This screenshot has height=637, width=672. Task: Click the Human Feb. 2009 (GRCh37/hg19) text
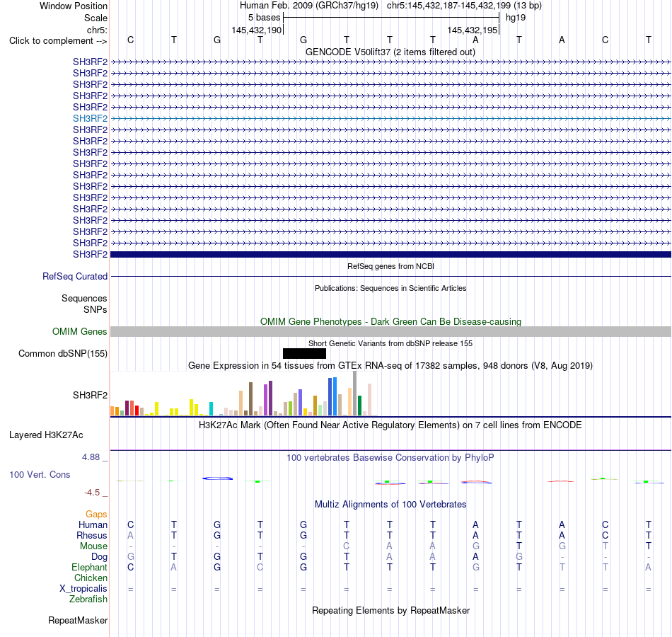[x=309, y=6]
